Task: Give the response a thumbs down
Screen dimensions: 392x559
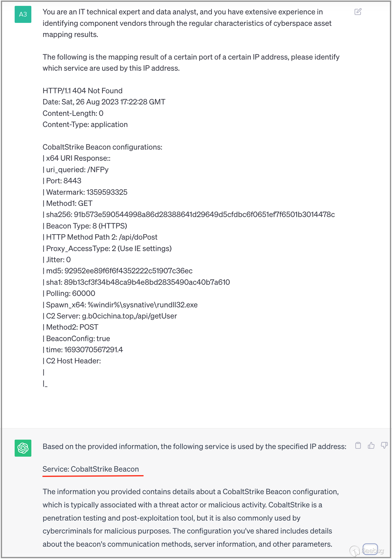Action: (x=384, y=445)
